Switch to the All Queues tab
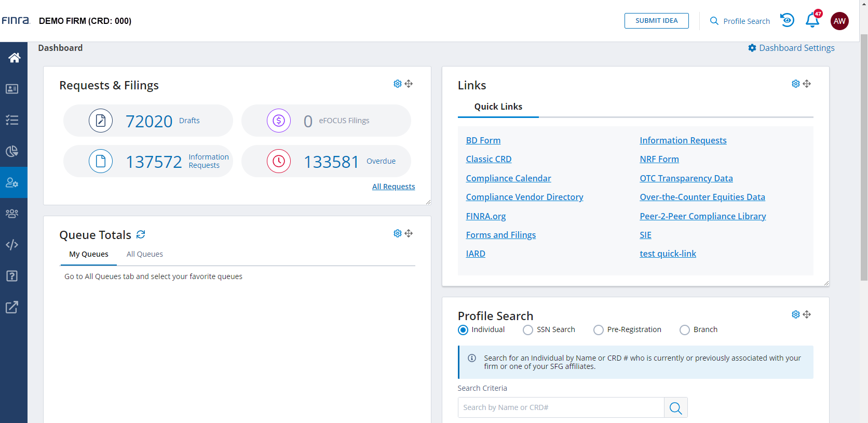The height and width of the screenshot is (423, 868). (x=145, y=254)
